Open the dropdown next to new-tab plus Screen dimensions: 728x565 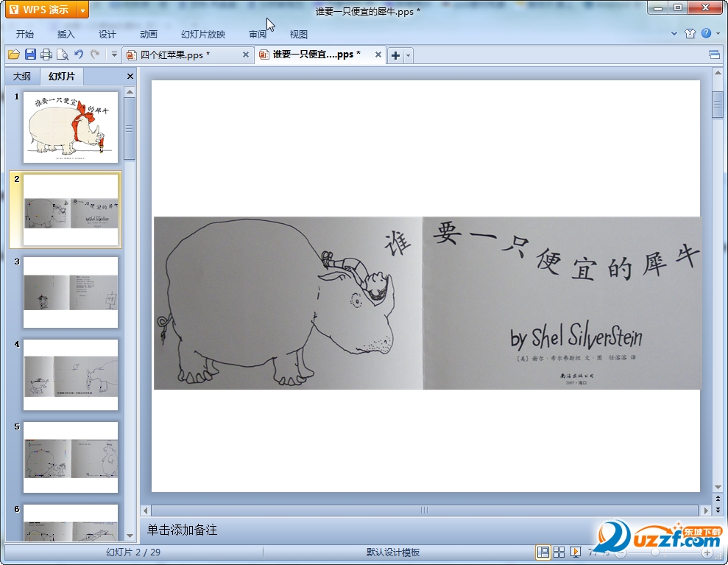[408, 56]
